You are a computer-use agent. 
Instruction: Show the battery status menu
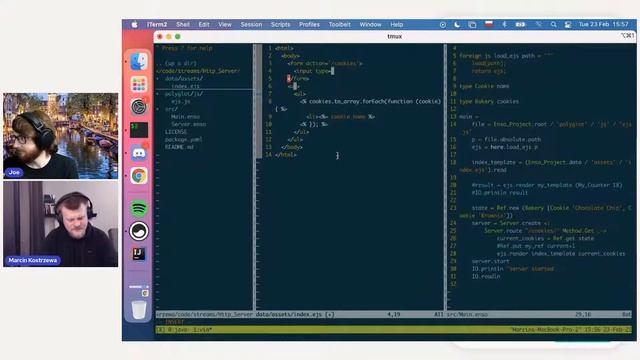tap(520, 24)
